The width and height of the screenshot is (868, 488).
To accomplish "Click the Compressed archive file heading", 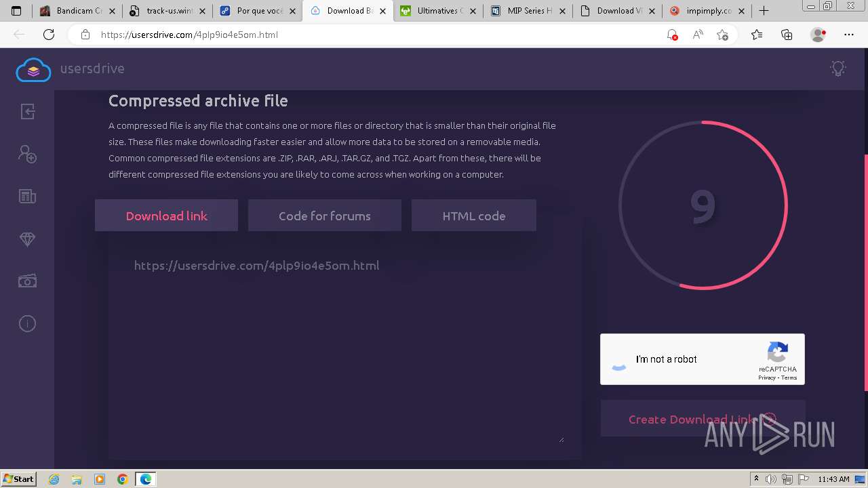I will pyautogui.click(x=198, y=101).
